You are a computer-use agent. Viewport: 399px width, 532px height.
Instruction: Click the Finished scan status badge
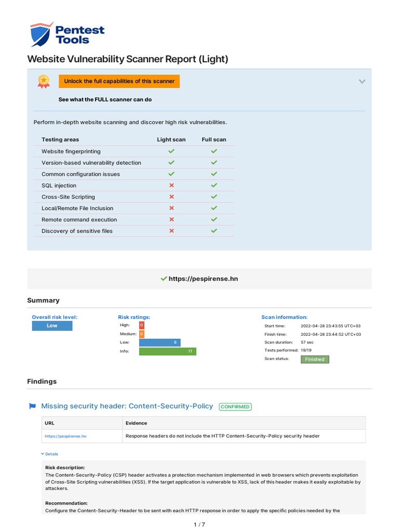pyautogui.click(x=315, y=360)
